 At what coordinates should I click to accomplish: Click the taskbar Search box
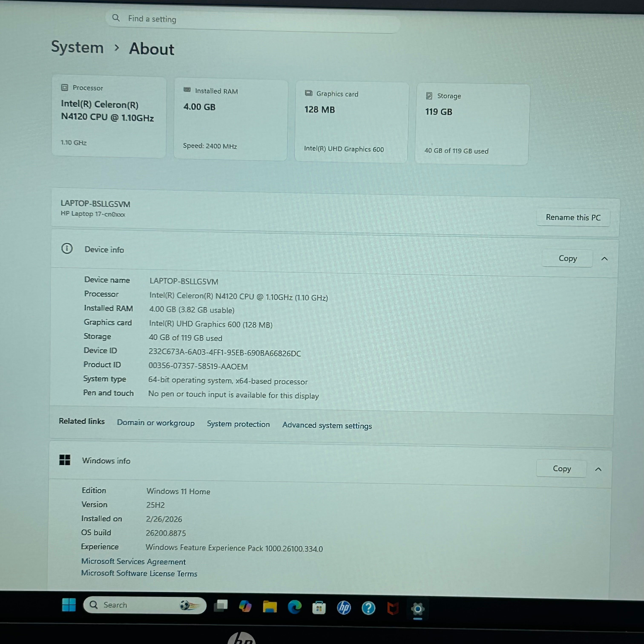coord(145,605)
